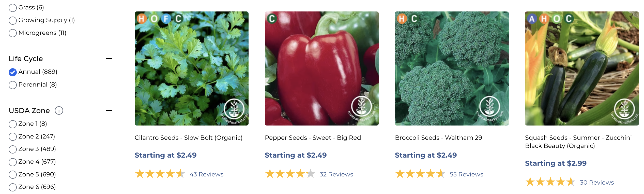Click the purple A badge on Squash image
The image size is (644, 194).
[532, 19]
